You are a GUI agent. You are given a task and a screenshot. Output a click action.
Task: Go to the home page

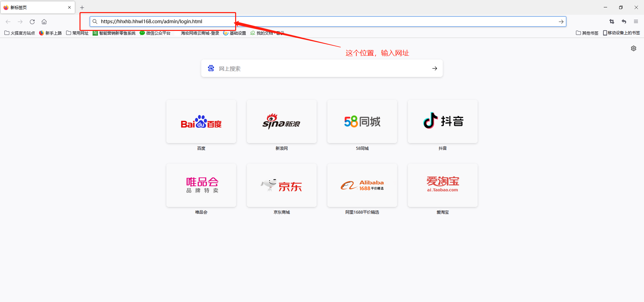[44, 21]
